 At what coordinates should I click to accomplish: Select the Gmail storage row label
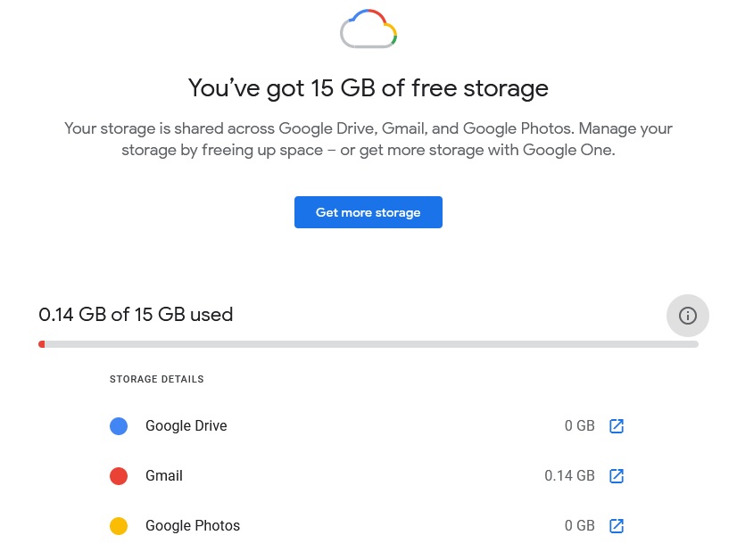coord(164,476)
